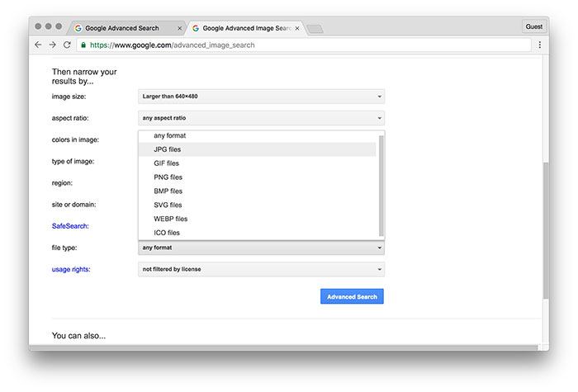Expand the aspect ratio dropdown
Screen dimensions: 578x392
(x=261, y=118)
